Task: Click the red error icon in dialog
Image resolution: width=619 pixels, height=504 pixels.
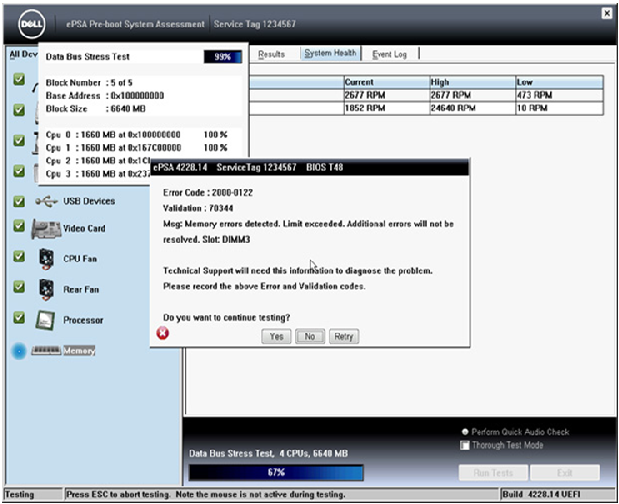Action: coord(162,334)
